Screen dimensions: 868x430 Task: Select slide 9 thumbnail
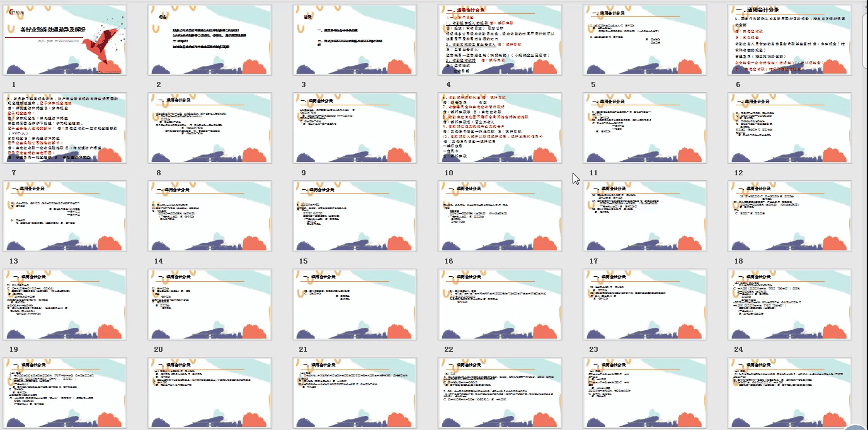[355, 128]
